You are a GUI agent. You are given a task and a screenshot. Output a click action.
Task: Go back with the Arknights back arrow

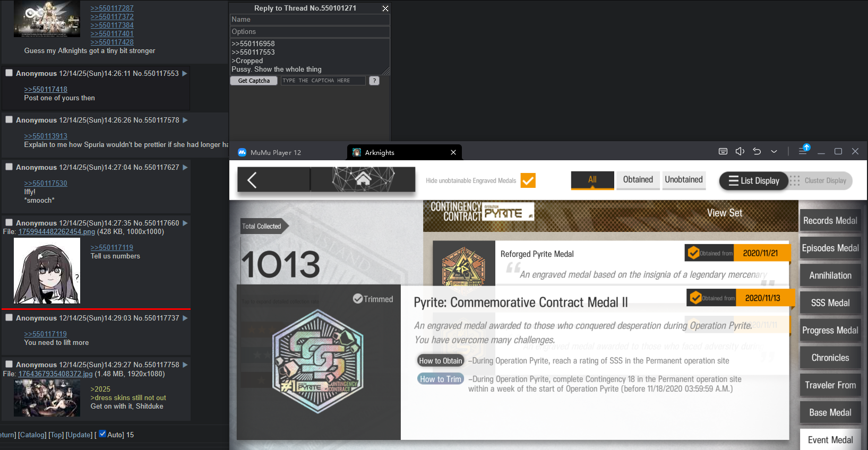pos(252,180)
